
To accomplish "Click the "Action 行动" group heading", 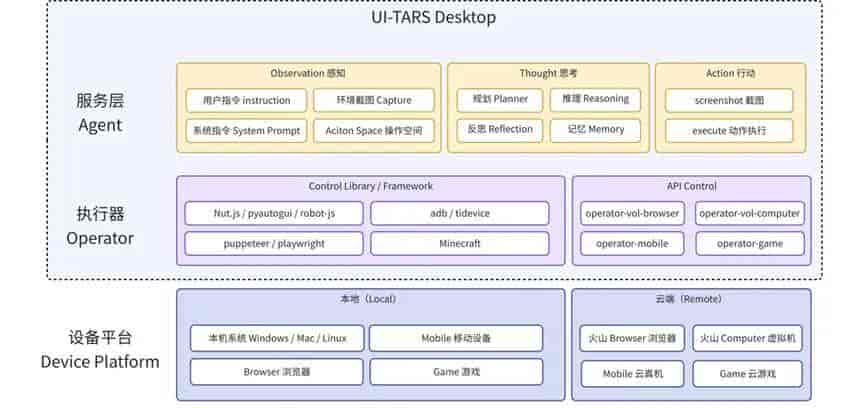I will 730,73.
